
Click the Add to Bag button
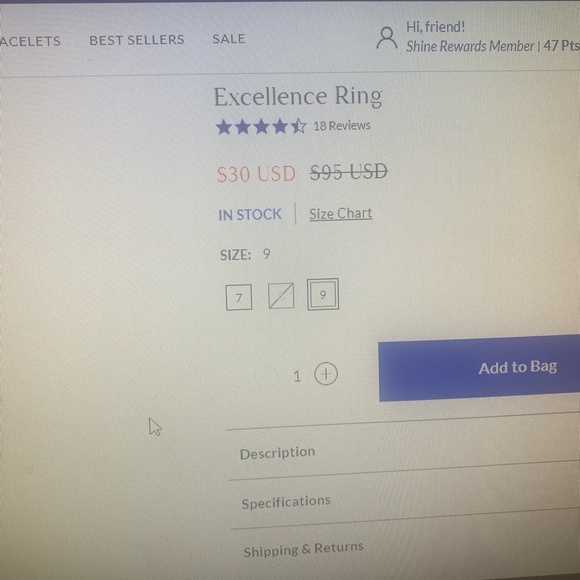tap(479, 368)
